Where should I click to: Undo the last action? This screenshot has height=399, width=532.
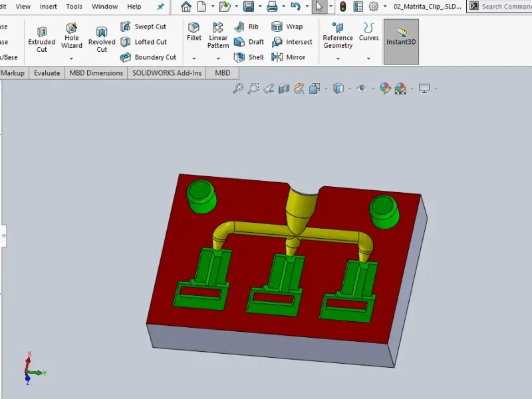(x=295, y=7)
